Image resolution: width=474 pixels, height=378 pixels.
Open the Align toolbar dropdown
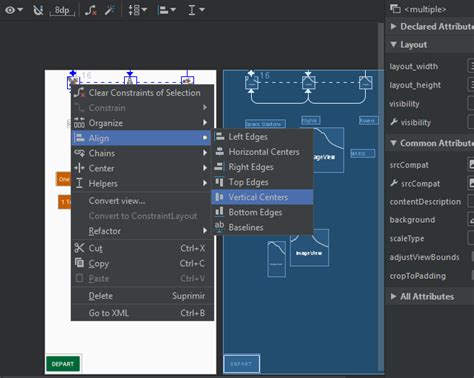click(x=167, y=10)
